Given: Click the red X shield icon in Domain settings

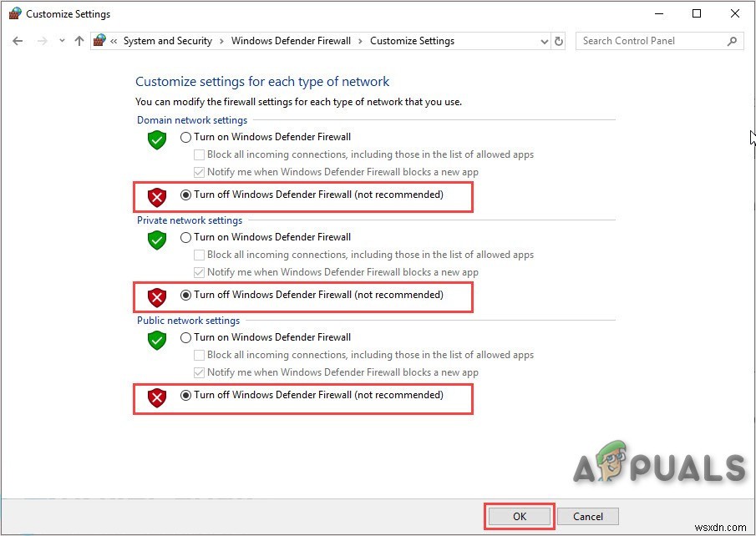Looking at the screenshot, I should point(156,198).
